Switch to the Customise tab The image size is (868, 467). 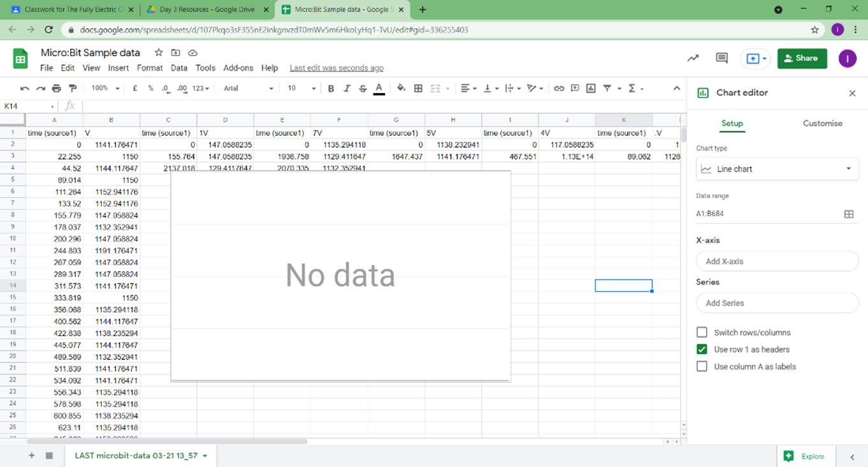coord(822,124)
